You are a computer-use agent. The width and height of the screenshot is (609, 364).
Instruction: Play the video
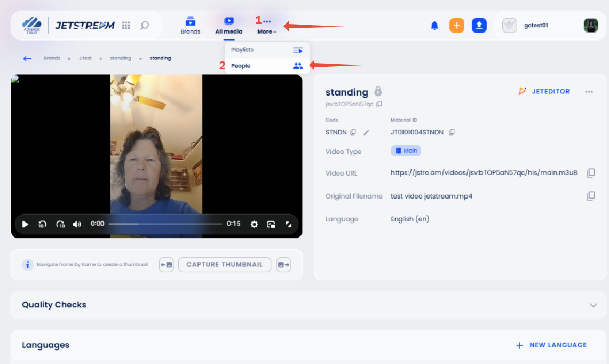click(25, 224)
